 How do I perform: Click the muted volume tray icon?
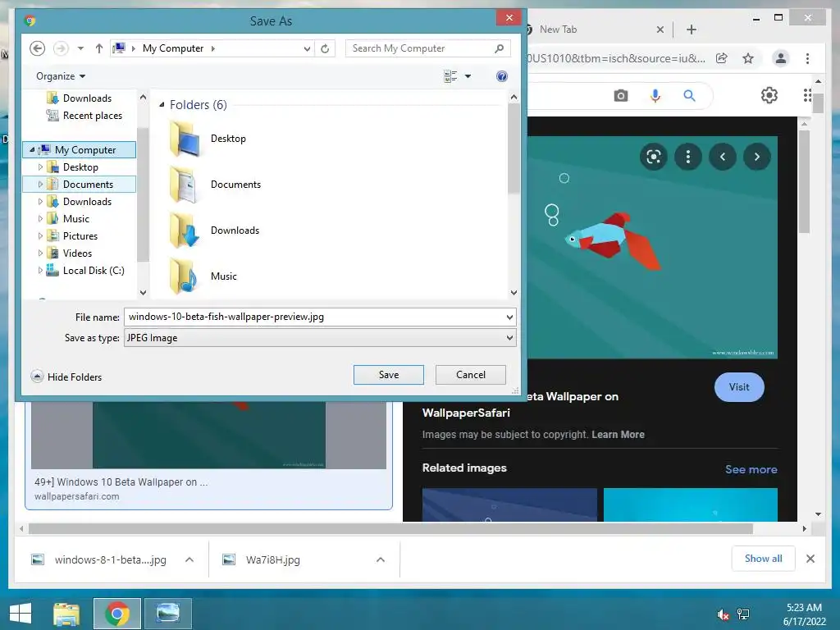724,614
